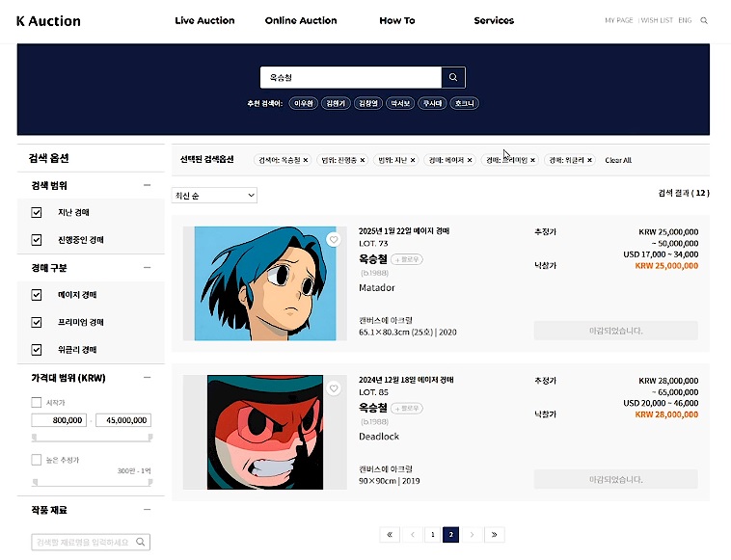The height and width of the screenshot is (560, 731).
Task: Click 높은 추정가 slider right handle
Action: (150, 482)
